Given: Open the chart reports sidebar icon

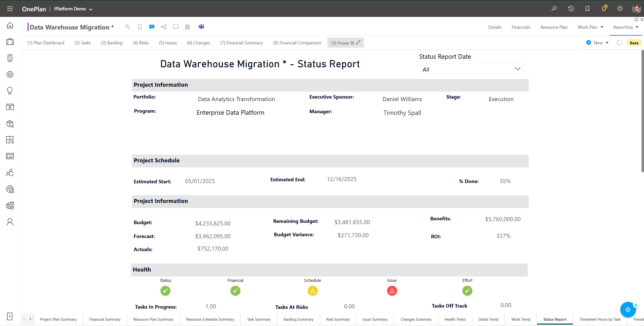Looking at the screenshot, I should 10,156.
